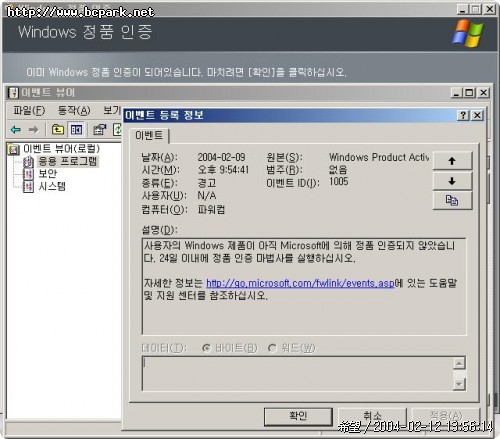Screen dimensions: 500x439
Task: Click the date value 2004-02-09
Action: tap(221, 157)
